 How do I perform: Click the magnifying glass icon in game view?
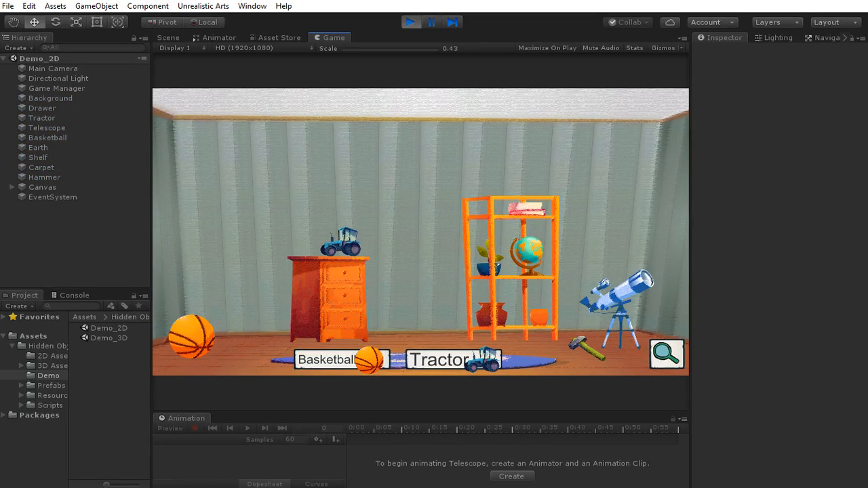click(x=667, y=354)
